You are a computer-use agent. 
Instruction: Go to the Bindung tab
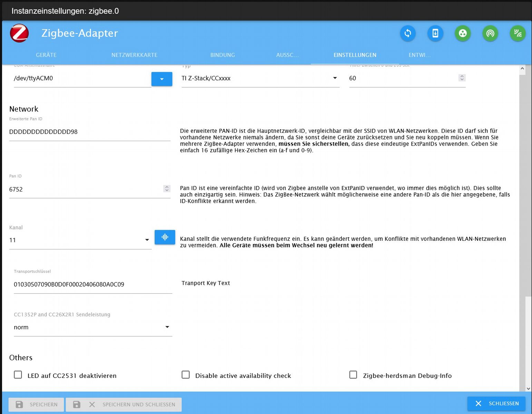223,55
